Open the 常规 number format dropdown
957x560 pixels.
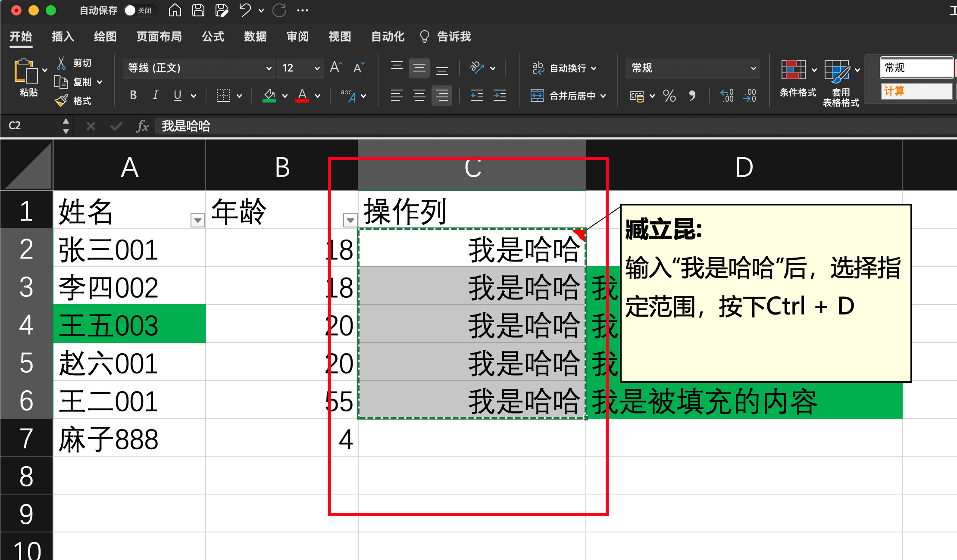pyautogui.click(x=753, y=68)
